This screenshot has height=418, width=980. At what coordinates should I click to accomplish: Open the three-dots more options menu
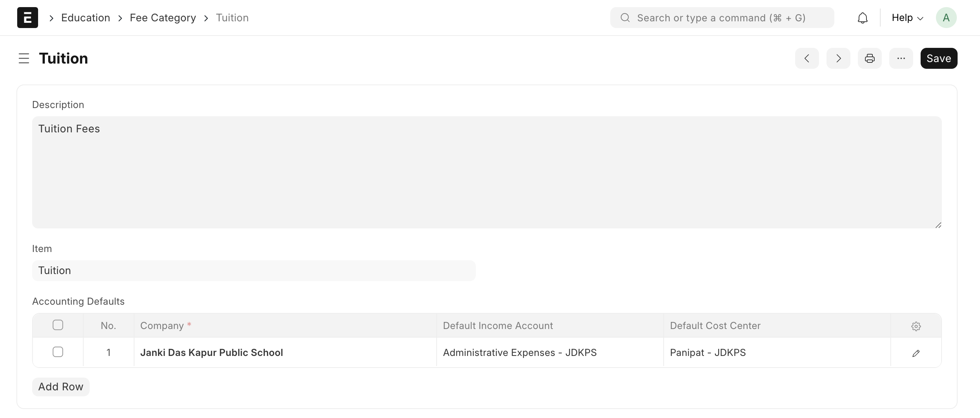click(900, 58)
